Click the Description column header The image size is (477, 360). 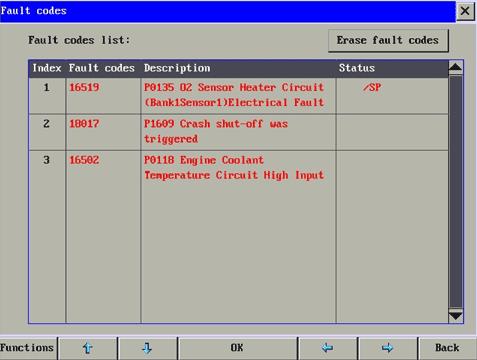pos(177,68)
